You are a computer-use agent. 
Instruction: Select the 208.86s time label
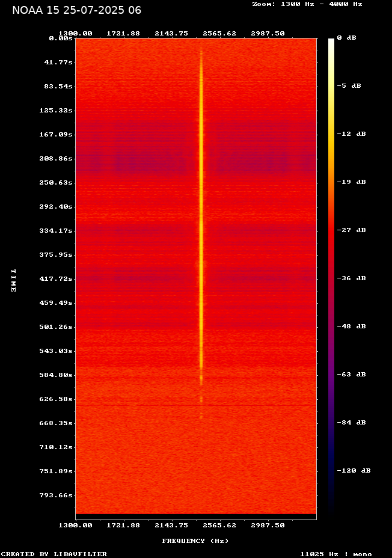coord(56,158)
